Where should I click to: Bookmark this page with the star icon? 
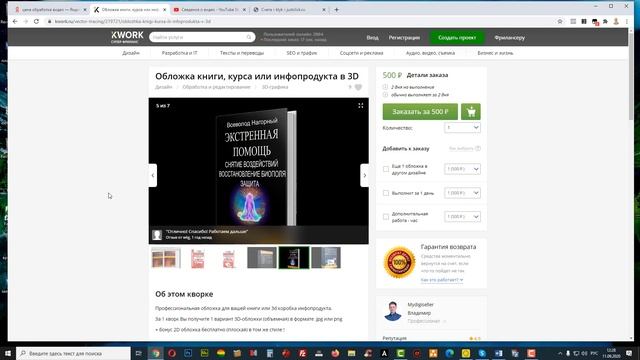[x=560, y=21]
